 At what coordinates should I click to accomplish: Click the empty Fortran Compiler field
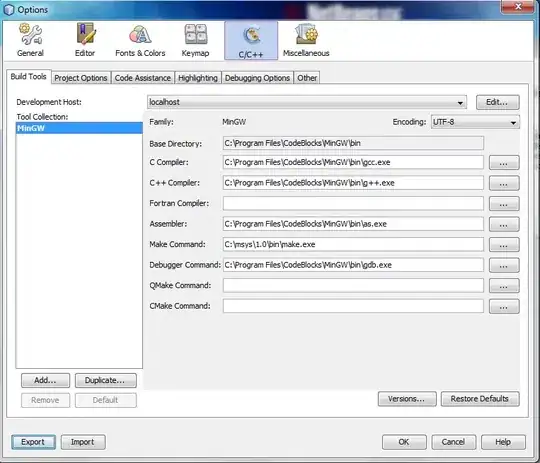coord(353,203)
